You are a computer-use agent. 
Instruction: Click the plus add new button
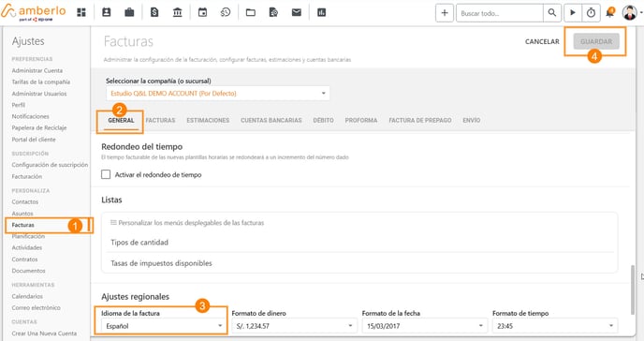pyautogui.click(x=445, y=13)
